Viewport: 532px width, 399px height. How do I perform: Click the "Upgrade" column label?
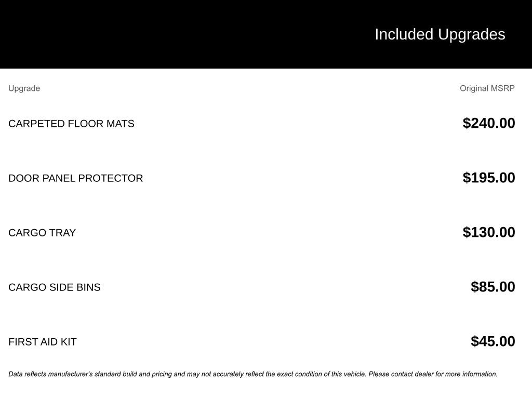pyautogui.click(x=24, y=88)
